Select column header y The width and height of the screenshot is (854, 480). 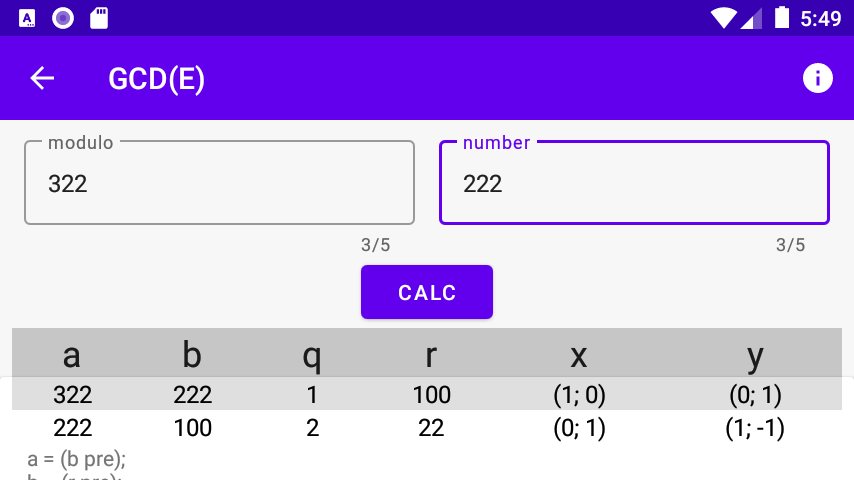[755, 357]
